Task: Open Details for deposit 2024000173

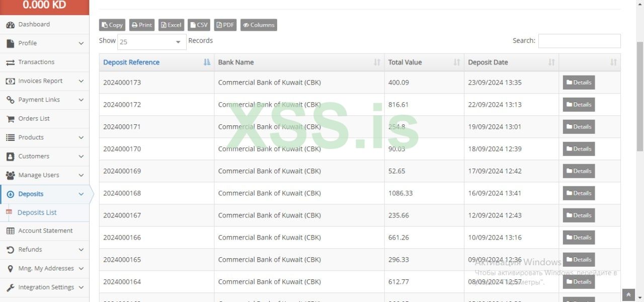Action: click(579, 83)
